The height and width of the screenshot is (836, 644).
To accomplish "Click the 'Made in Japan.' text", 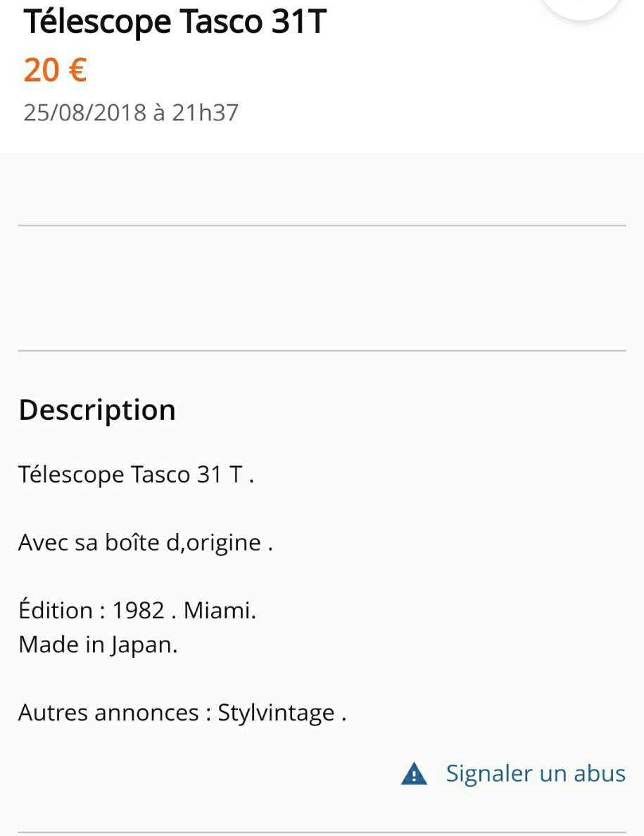I will tap(98, 644).
